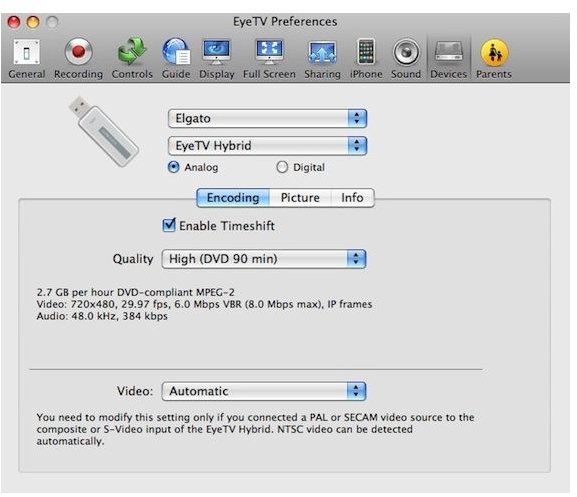Image resolution: width=577 pixels, height=497 pixels.
Task: Disable the Enable Timeshift checkbox
Action: tap(169, 225)
